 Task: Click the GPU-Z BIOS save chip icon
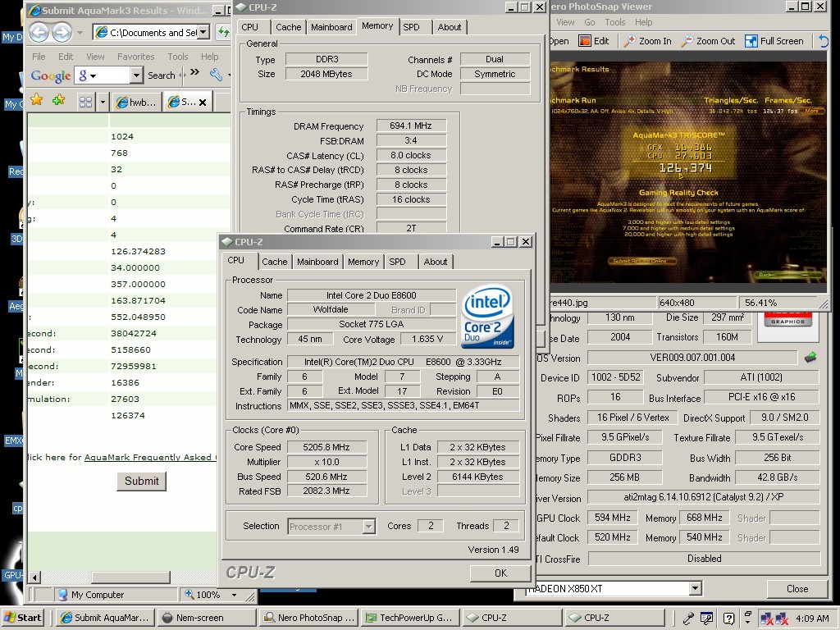[x=810, y=357]
